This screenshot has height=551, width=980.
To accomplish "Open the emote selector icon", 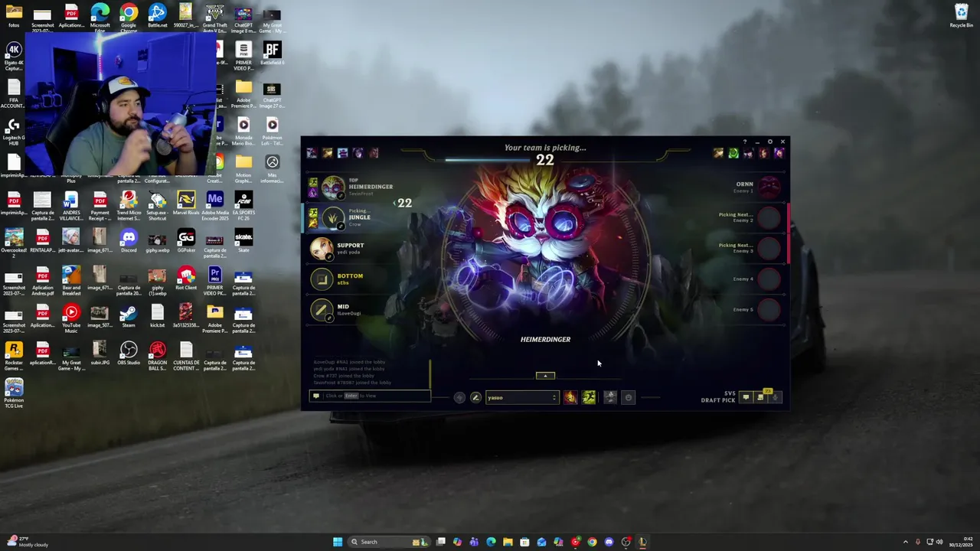I will click(x=629, y=397).
